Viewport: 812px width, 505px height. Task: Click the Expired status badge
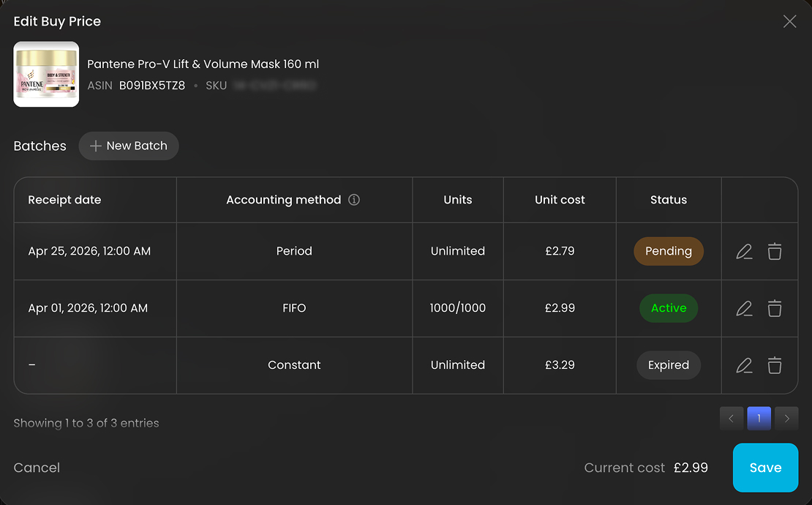pos(669,365)
